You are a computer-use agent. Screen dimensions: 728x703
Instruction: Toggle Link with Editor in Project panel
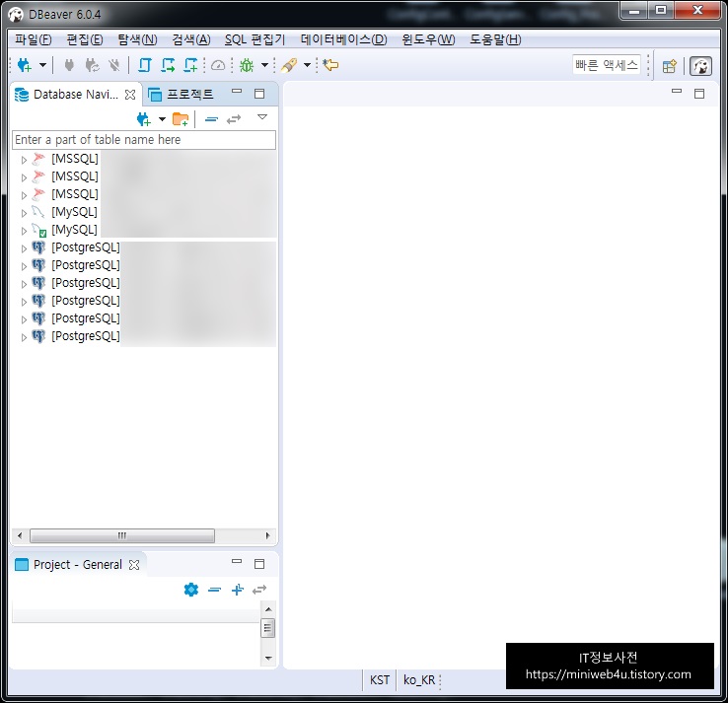click(x=259, y=590)
